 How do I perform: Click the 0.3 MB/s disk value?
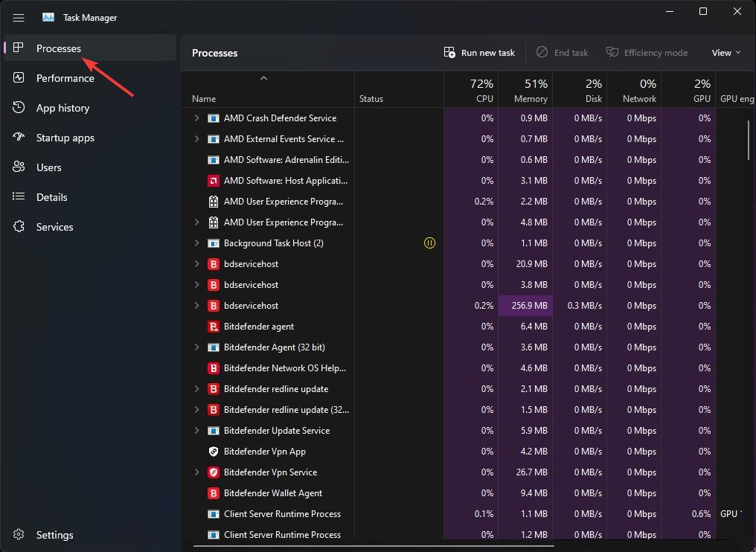(584, 306)
